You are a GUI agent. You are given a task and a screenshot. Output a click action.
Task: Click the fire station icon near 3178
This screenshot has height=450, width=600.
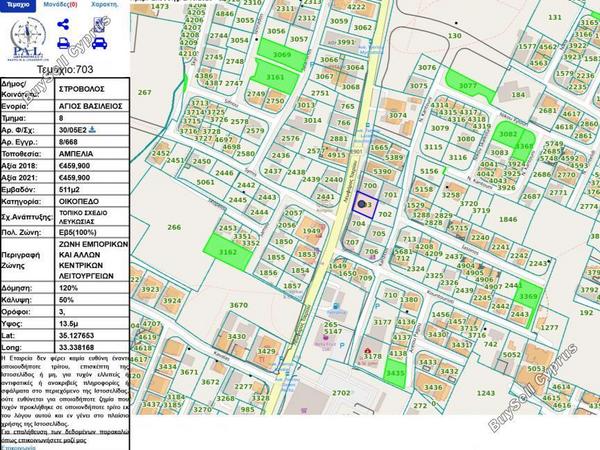click(x=368, y=351)
